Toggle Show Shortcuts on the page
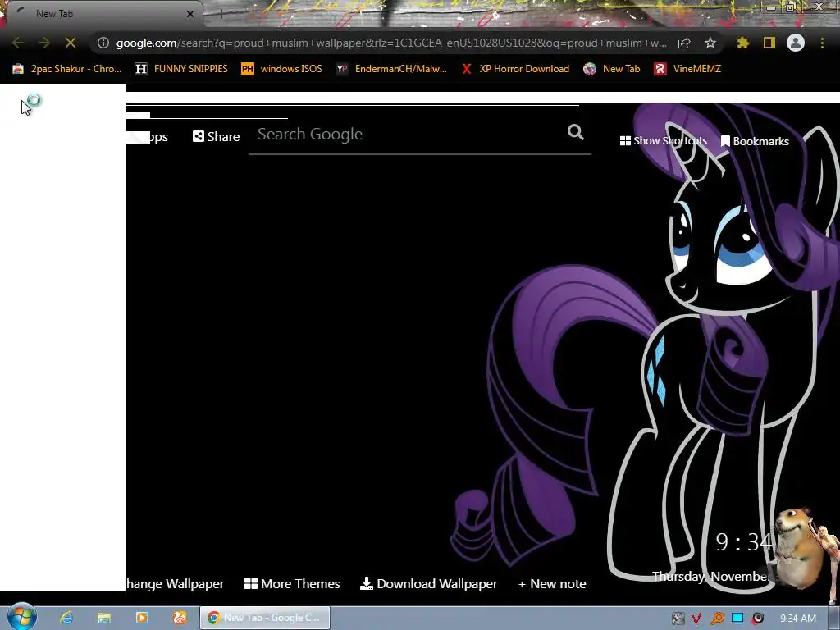 663,141
